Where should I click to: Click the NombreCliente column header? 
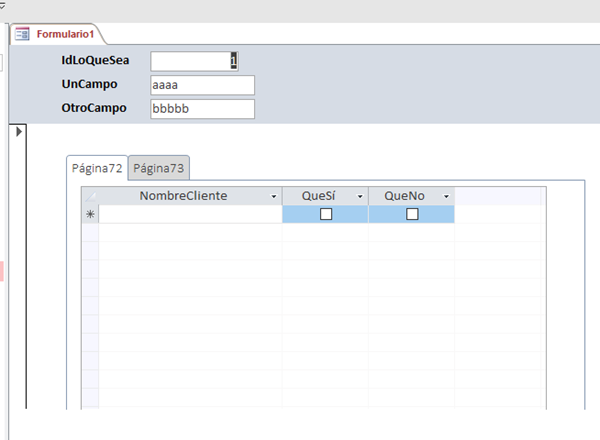[183, 196]
